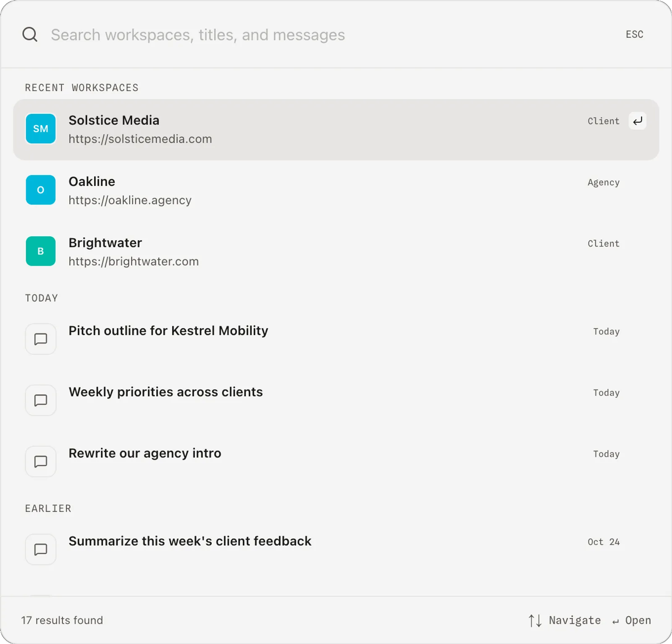Click the magnifying glass search icon
The height and width of the screenshot is (644, 672).
(x=30, y=34)
